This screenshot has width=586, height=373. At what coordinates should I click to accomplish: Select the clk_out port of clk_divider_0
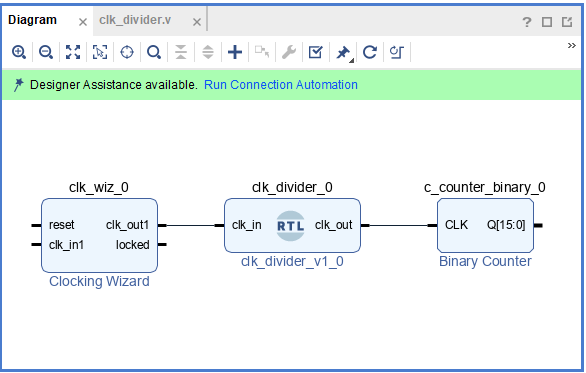333,225
